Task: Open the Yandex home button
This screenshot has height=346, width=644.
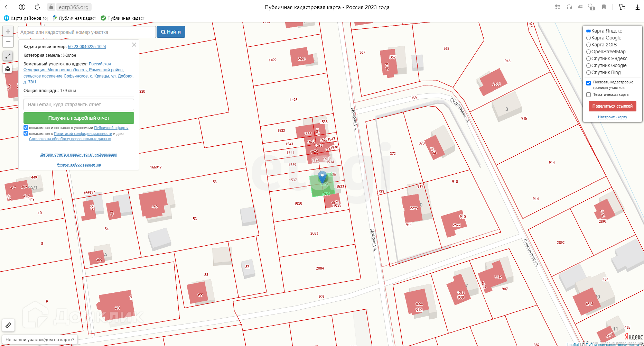Action: 22,7
